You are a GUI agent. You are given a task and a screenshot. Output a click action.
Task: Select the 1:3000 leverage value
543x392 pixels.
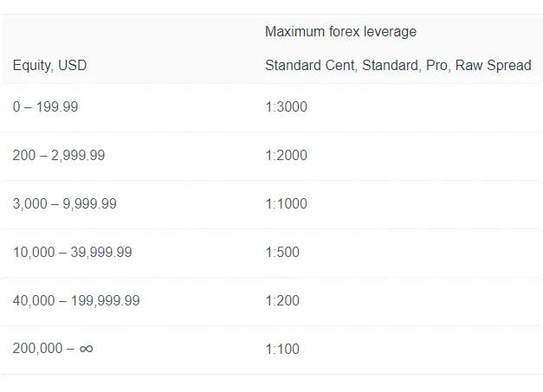[x=286, y=106]
